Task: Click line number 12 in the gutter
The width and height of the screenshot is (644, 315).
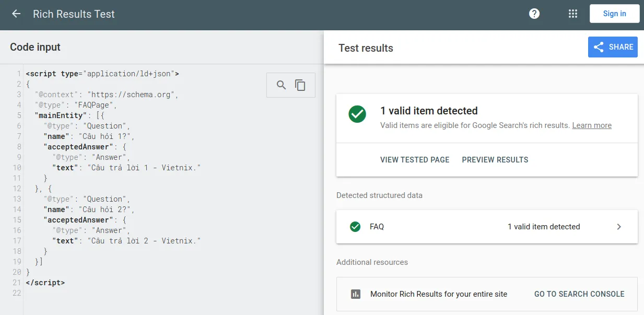Action: click(17, 189)
